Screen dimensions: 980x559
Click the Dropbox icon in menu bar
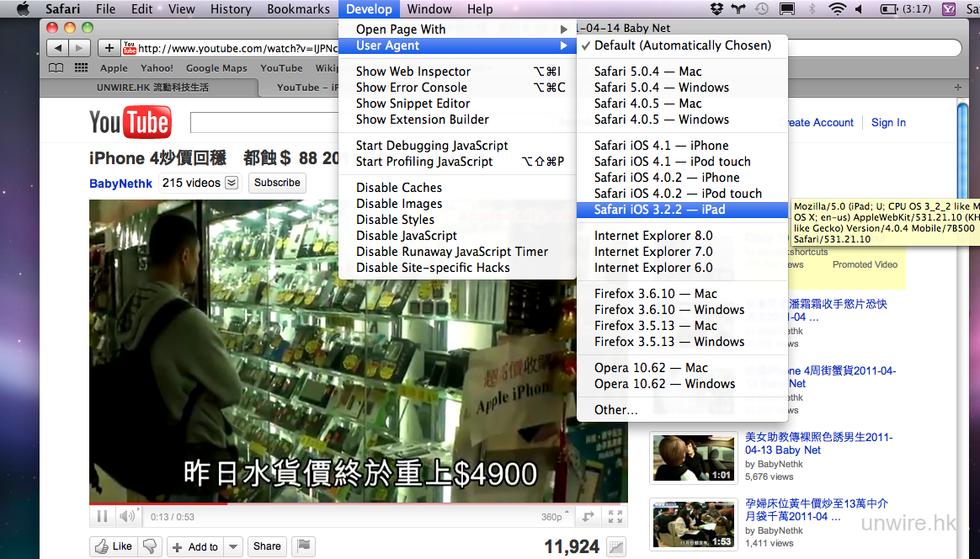click(x=716, y=9)
